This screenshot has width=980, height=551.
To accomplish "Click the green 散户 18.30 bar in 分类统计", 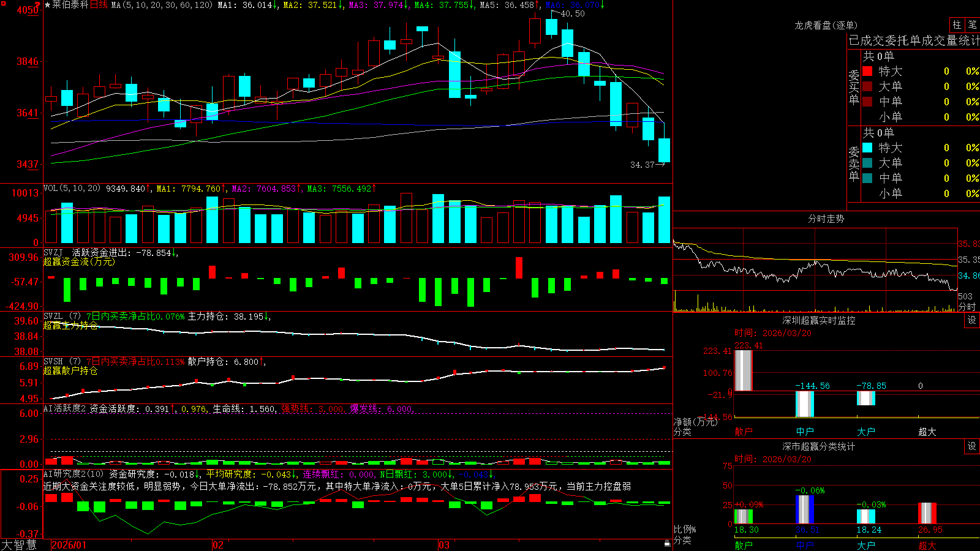I will [x=743, y=516].
